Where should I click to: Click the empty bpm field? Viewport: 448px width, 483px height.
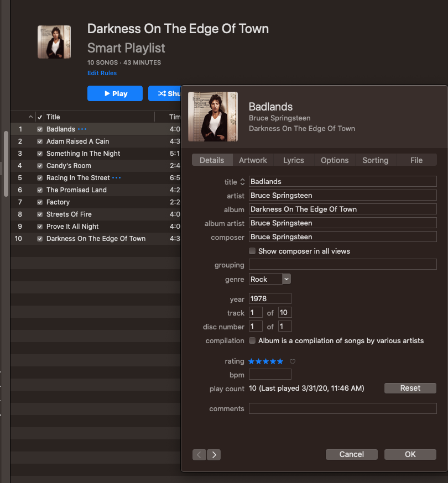[x=270, y=374]
